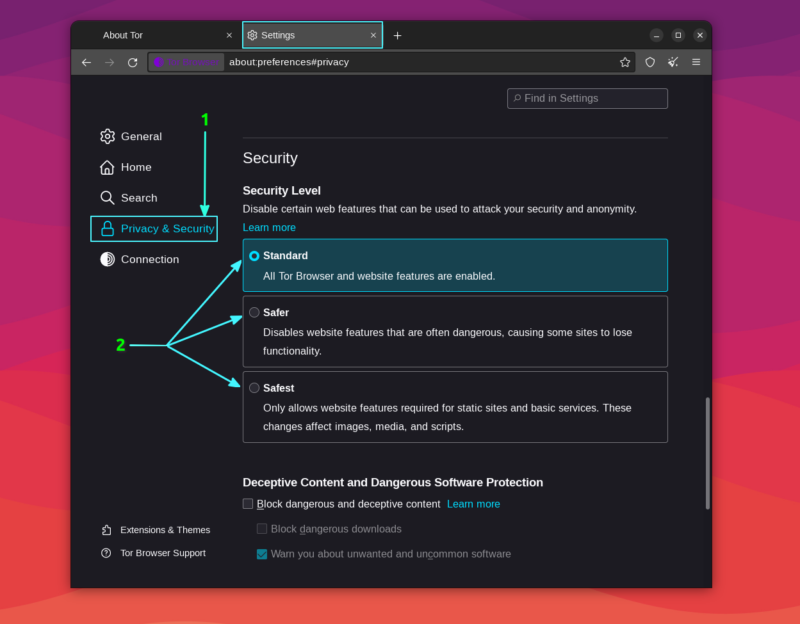Enable blocking dangerous and deceptive content
Viewport: 800px width, 624px height.
click(247, 504)
